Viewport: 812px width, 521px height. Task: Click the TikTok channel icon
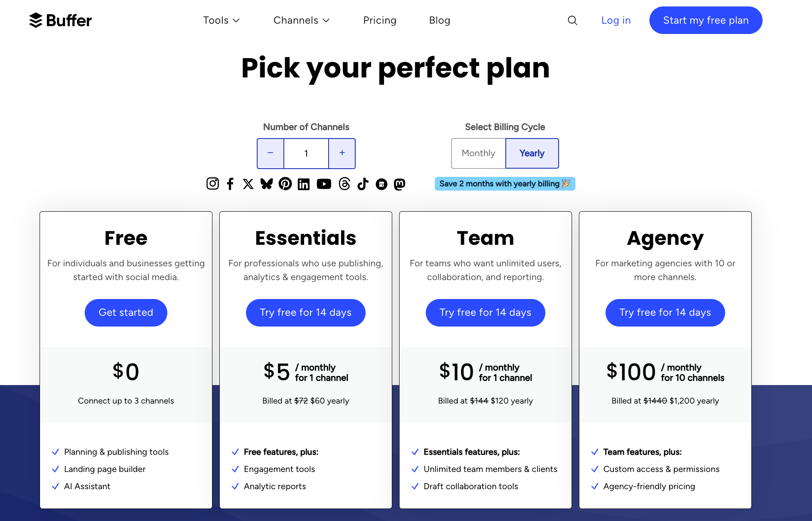point(363,184)
